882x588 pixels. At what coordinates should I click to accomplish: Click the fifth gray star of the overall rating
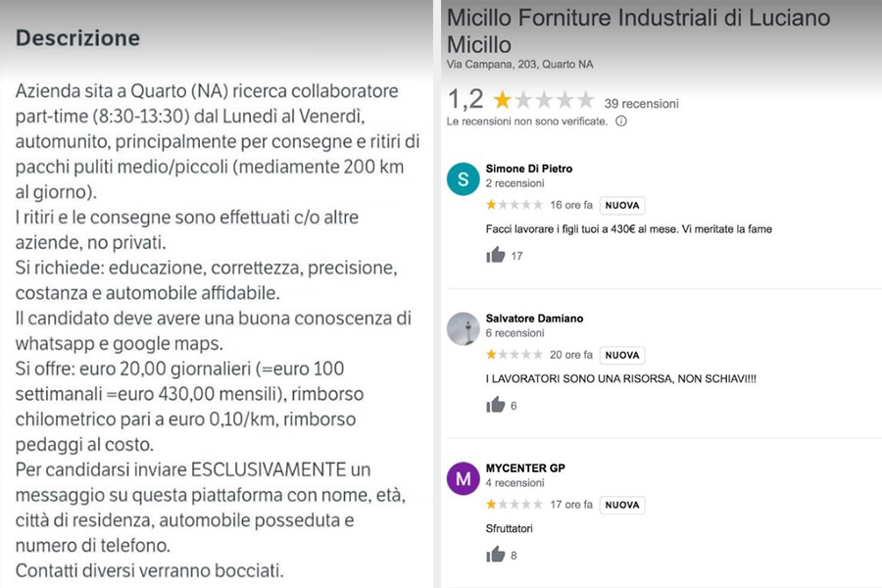tap(582, 99)
